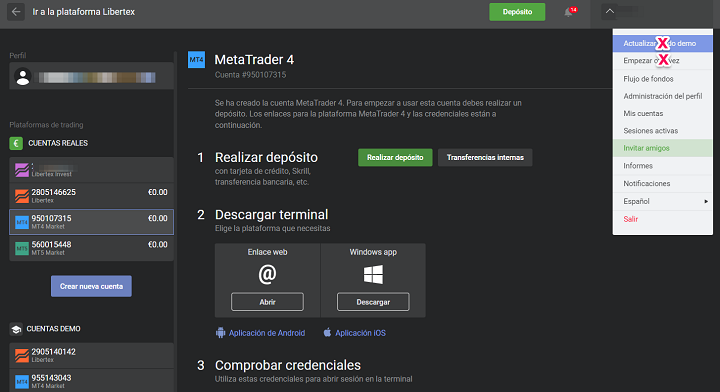Click the back arrow icon
The image size is (720, 392).
pyautogui.click(x=16, y=12)
